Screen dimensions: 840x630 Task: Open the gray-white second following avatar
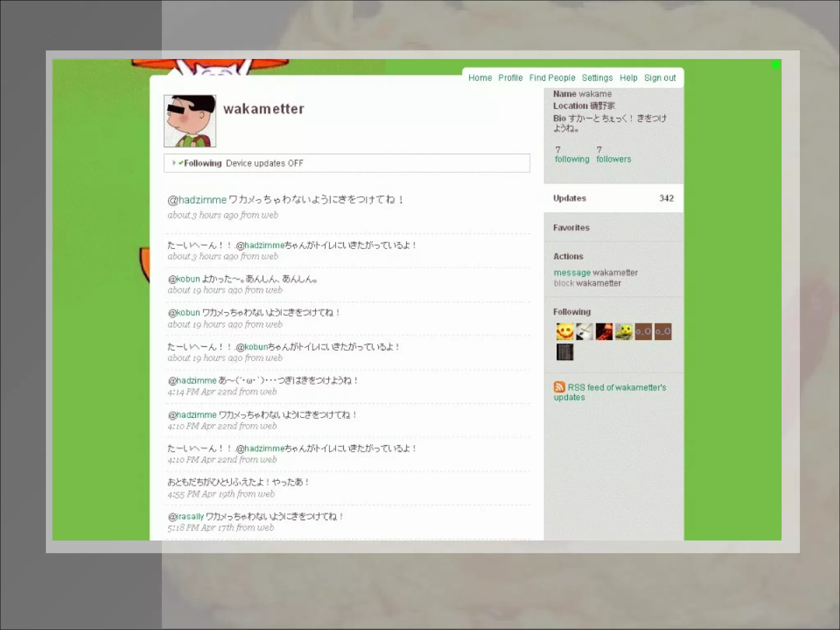tap(584, 331)
